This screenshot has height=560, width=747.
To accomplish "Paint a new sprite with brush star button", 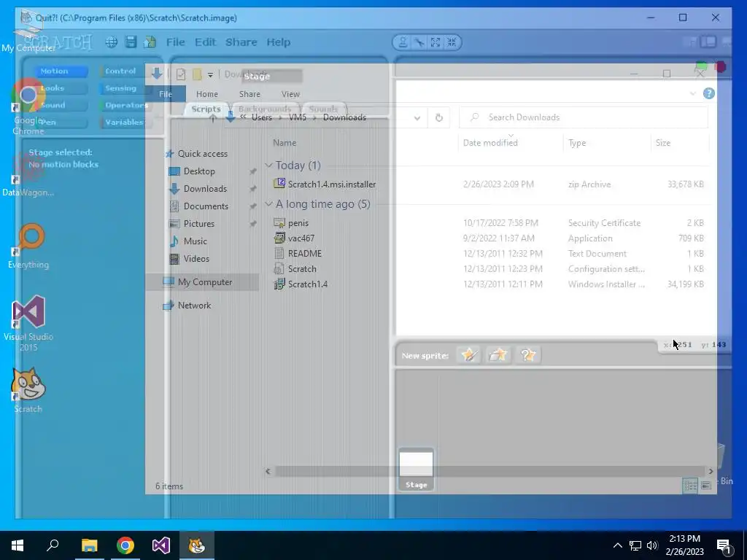I will point(468,355).
